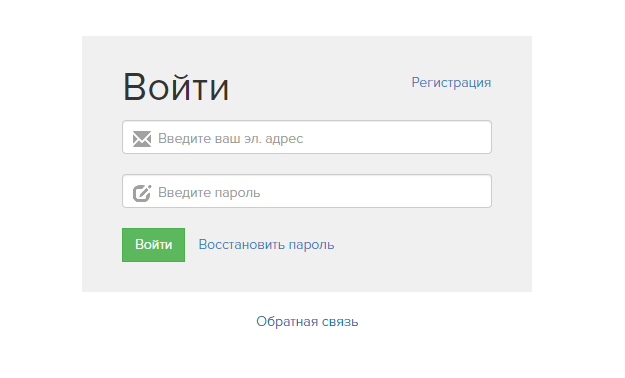Open the Регистрация link
625x378 pixels.
pos(451,83)
